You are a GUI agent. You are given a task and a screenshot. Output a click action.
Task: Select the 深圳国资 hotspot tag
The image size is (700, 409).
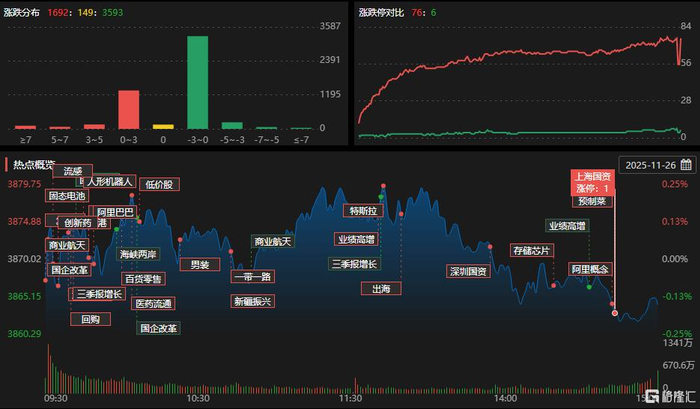click(x=468, y=271)
